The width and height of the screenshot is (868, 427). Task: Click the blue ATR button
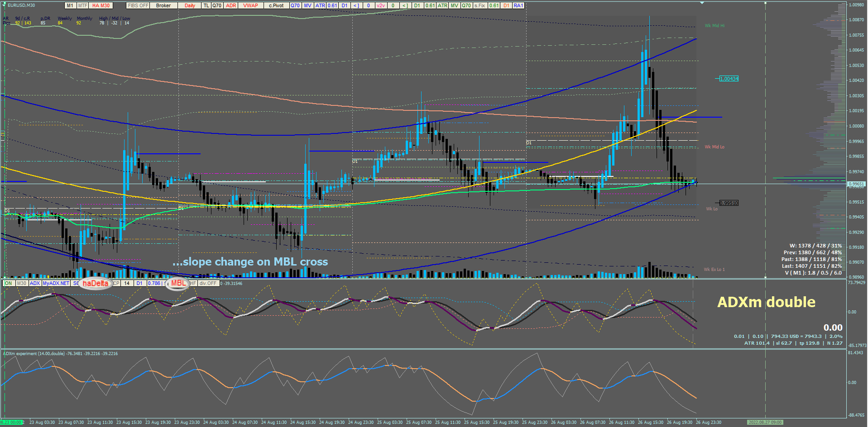[x=320, y=5]
